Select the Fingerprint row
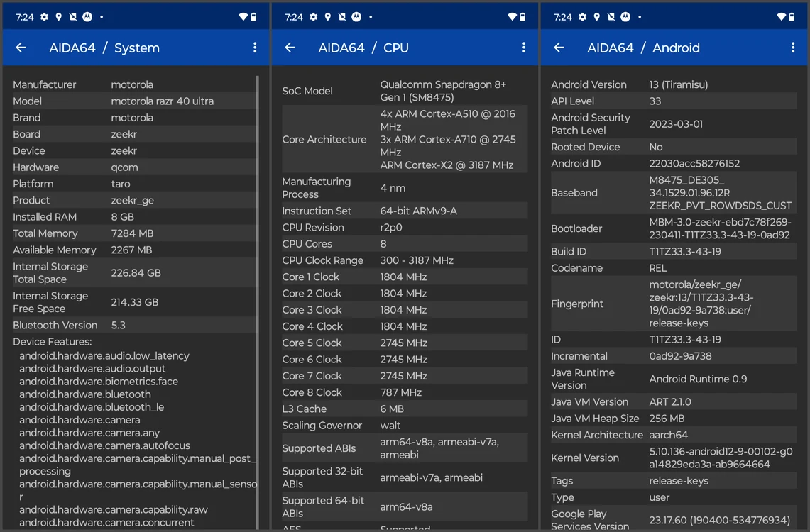The width and height of the screenshot is (810, 532). 674,304
